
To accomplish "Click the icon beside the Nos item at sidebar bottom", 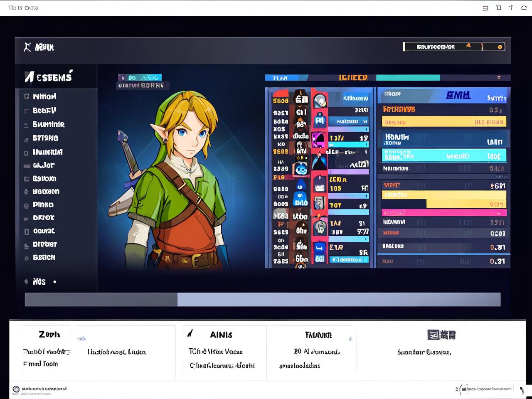I will tap(27, 281).
